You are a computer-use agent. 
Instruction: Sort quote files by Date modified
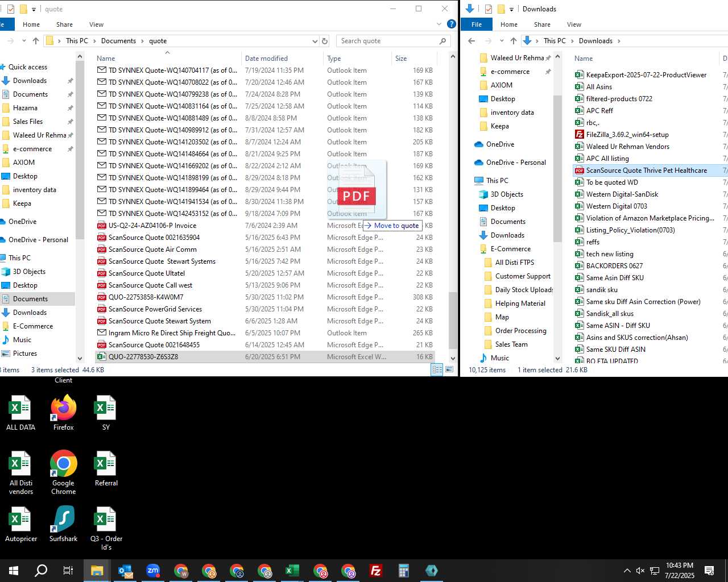(266, 58)
